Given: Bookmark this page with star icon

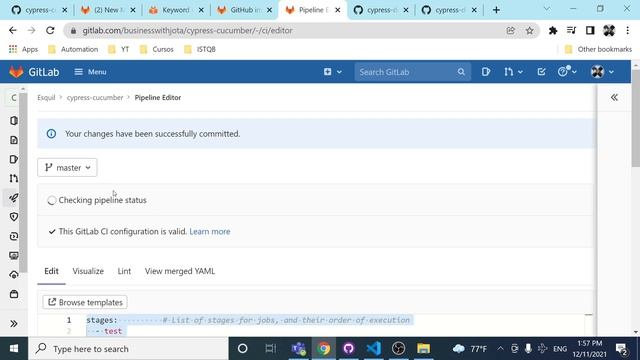Looking at the screenshot, I should click(x=529, y=31).
